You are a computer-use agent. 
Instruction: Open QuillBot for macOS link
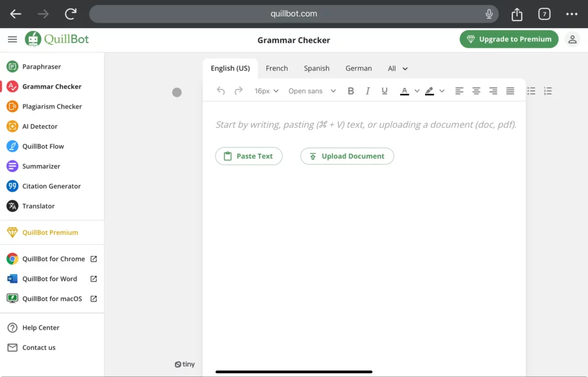click(x=52, y=299)
